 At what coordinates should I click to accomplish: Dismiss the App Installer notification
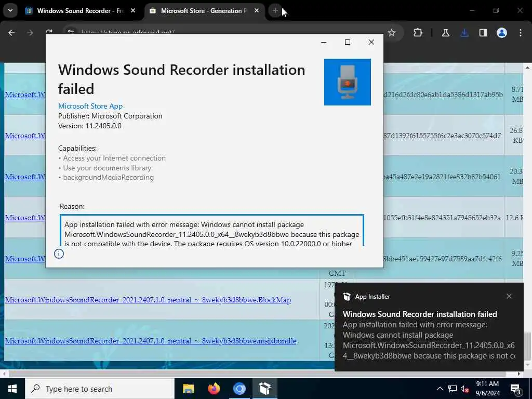click(x=509, y=296)
